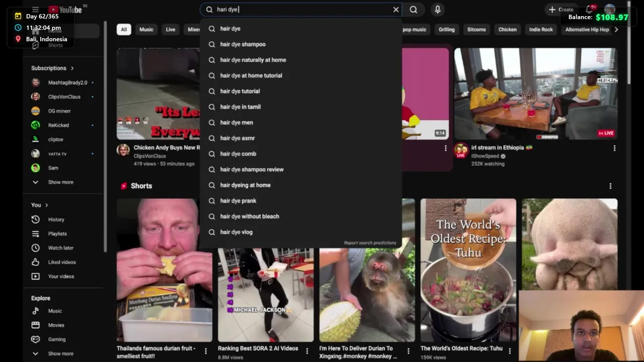Select suggestion "hair dye shampoo"

tap(301, 44)
